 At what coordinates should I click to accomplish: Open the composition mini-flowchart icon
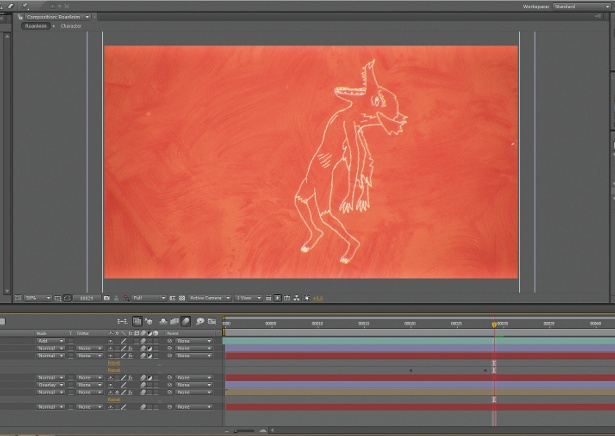(122, 322)
